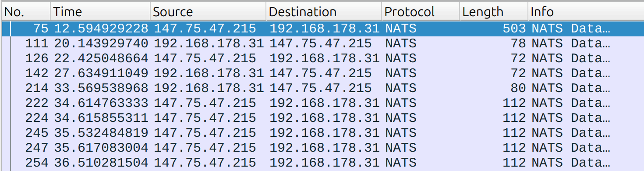Image resolution: width=644 pixels, height=171 pixels.
Task: Click Length value 503
Action: click(514, 29)
